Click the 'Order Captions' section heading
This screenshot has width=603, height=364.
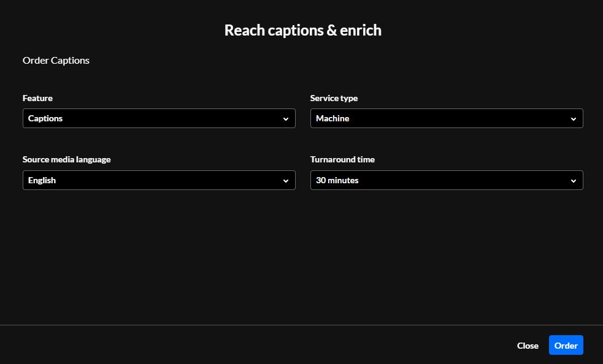56,60
